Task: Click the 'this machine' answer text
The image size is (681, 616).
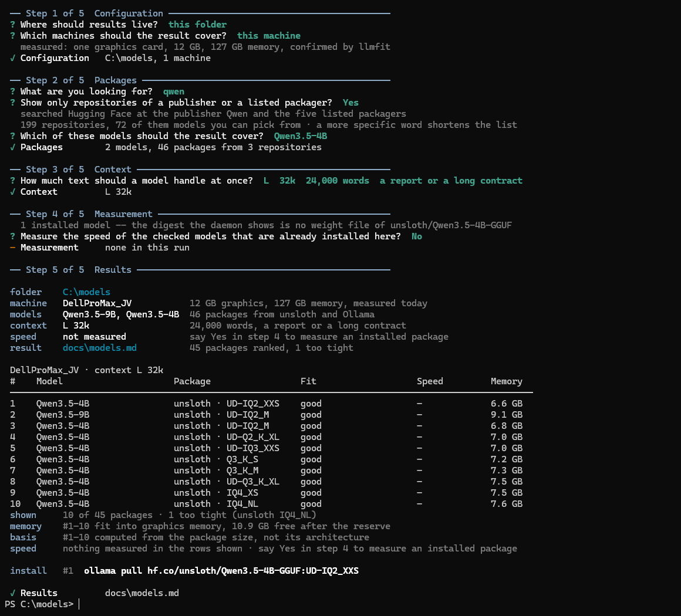Action: pyautogui.click(x=268, y=36)
